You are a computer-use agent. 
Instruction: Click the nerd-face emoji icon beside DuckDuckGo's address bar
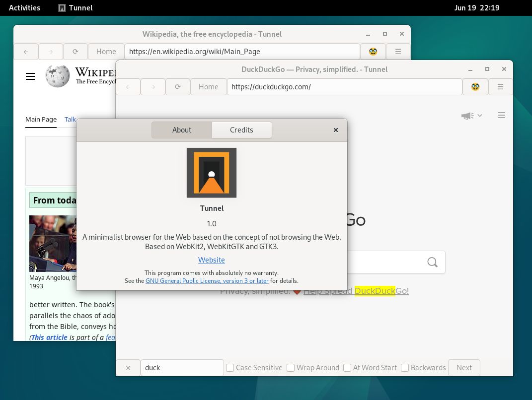[x=475, y=86]
